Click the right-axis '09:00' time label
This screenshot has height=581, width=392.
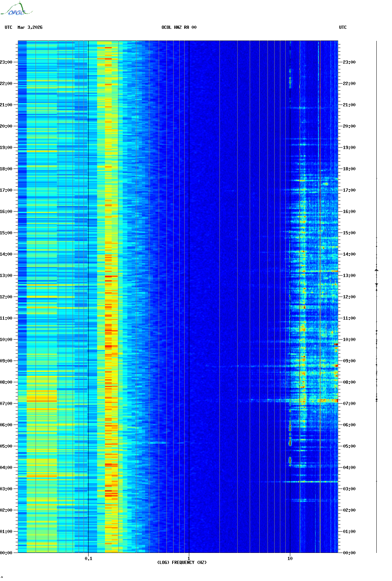click(x=349, y=361)
